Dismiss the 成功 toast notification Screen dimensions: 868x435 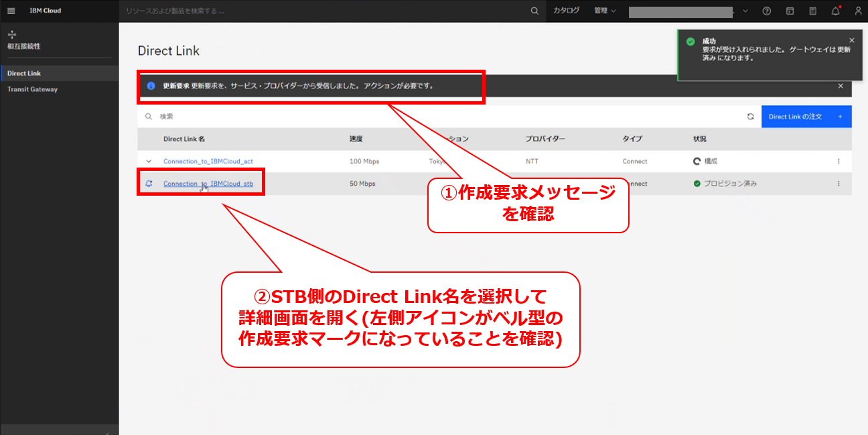point(851,40)
